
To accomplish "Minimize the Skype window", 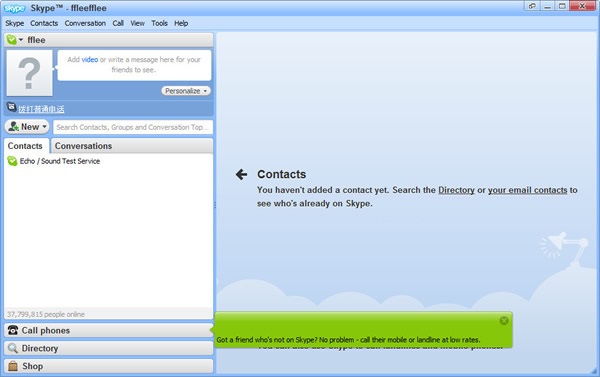I will tap(548, 6).
